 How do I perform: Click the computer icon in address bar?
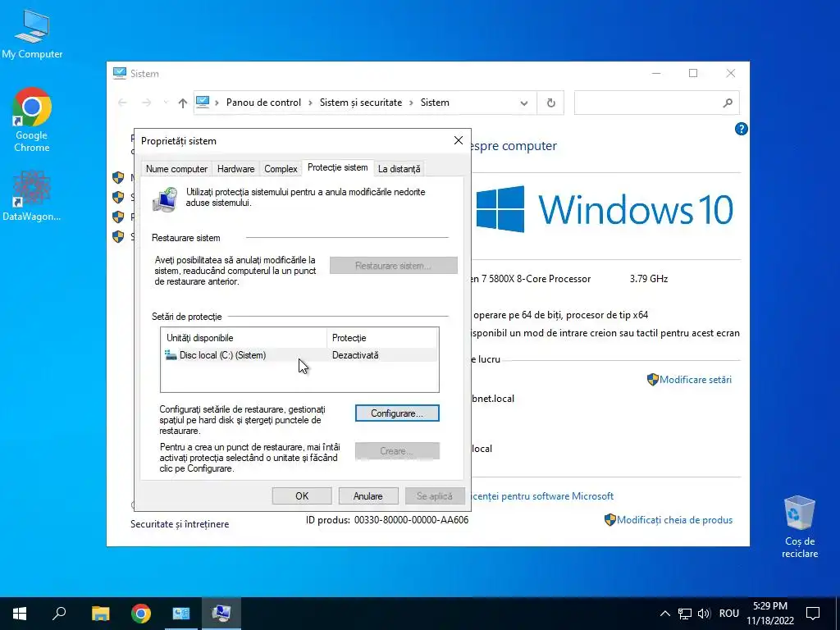pos(203,103)
